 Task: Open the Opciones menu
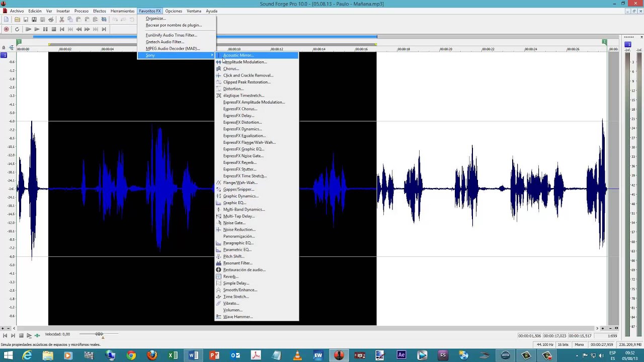pyautogui.click(x=174, y=11)
